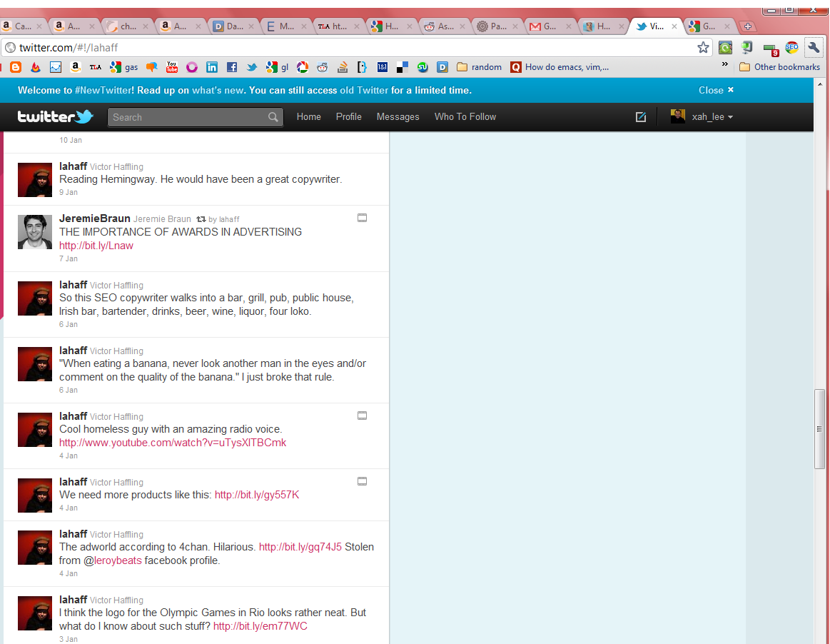Click the Twitter logo in the header
This screenshot has height=644, width=830.
tap(56, 116)
